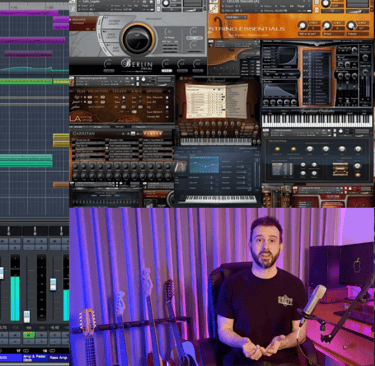Select the yellow clip in the arrangement
This screenshot has height=366, width=375.
pos(61,140)
